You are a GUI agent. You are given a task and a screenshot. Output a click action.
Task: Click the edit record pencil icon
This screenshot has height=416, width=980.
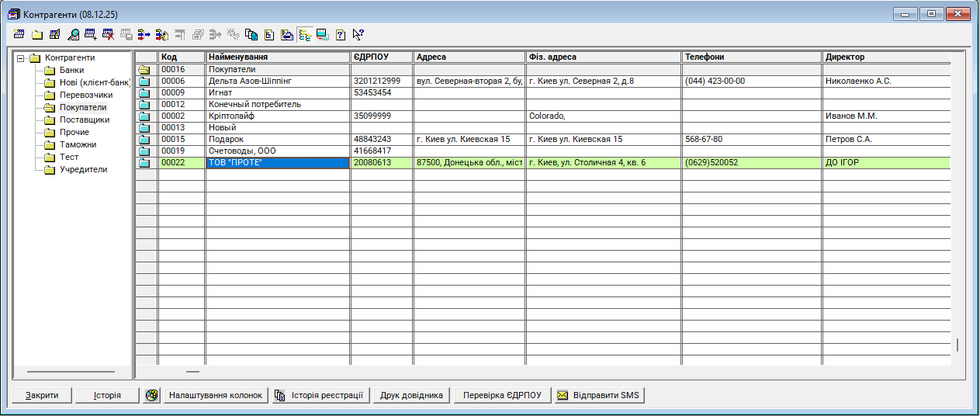pyautogui.click(x=54, y=34)
